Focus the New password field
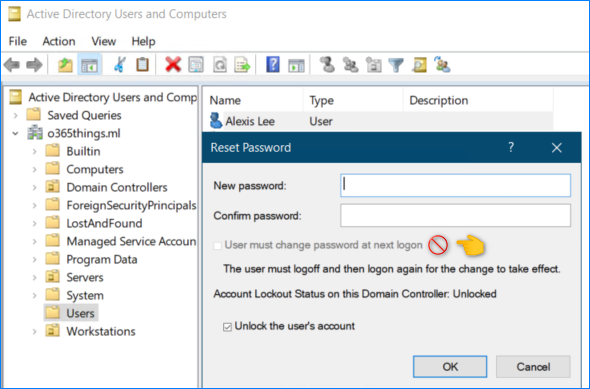The width and height of the screenshot is (590, 389). click(455, 185)
